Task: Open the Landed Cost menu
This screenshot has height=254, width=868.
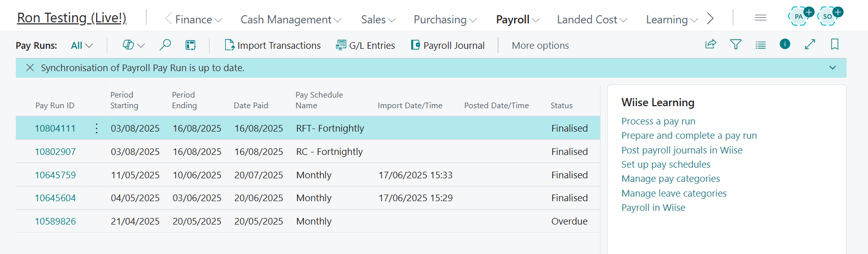Action: pyautogui.click(x=592, y=19)
